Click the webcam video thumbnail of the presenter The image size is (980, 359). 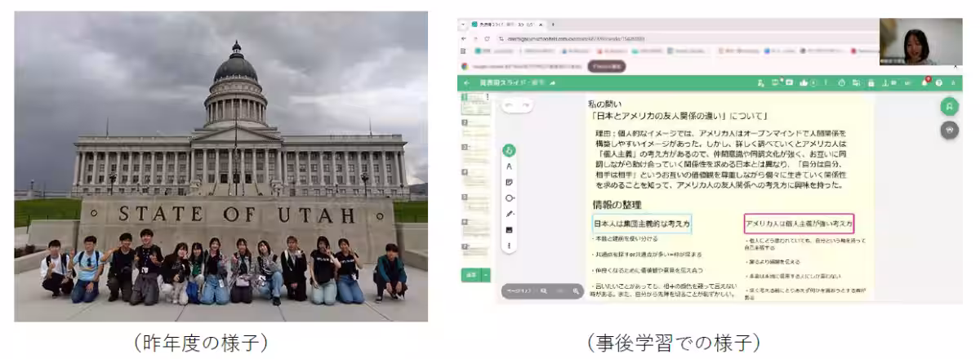coord(921,42)
